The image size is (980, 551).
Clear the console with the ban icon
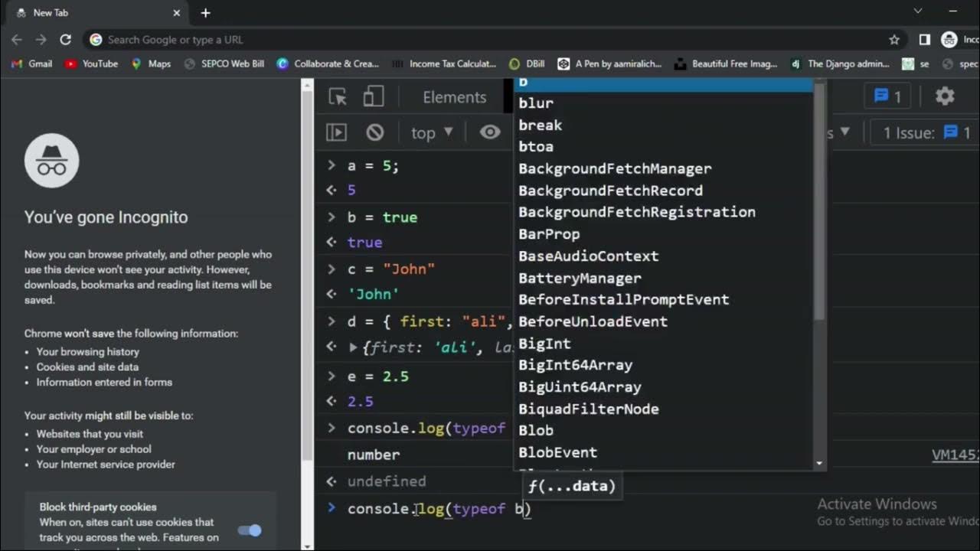tap(374, 132)
